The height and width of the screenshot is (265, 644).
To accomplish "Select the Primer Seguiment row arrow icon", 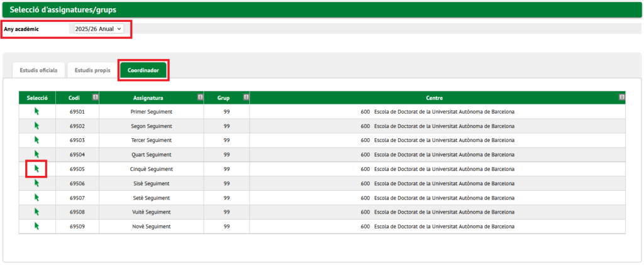I will (36, 111).
